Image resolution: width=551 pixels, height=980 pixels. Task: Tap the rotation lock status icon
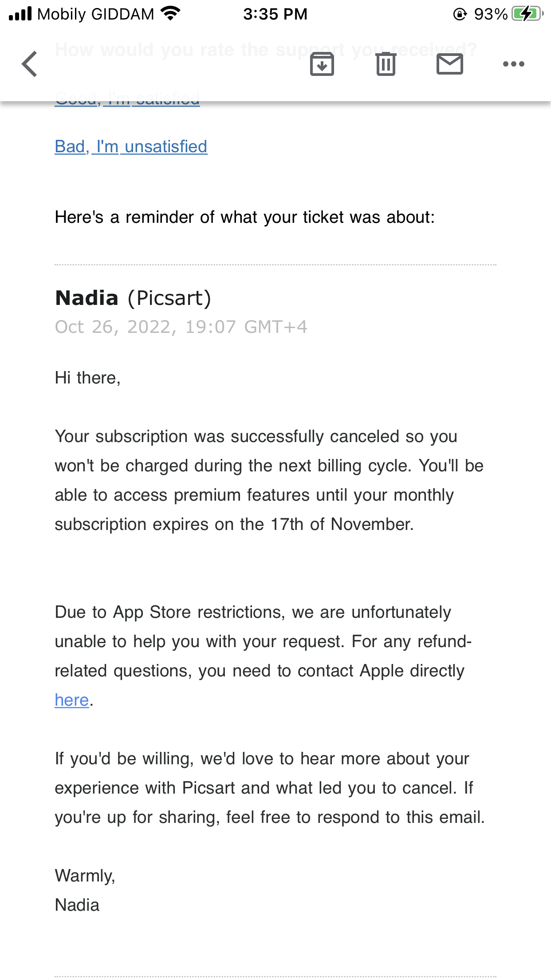[460, 14]
